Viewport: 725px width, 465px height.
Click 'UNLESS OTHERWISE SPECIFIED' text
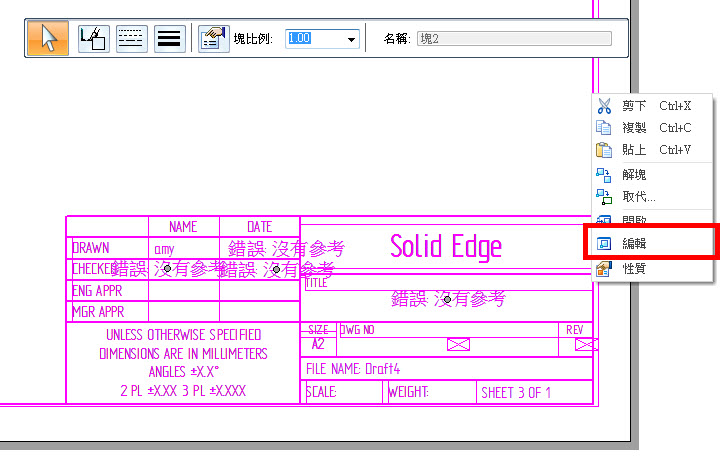pos(184,335)
